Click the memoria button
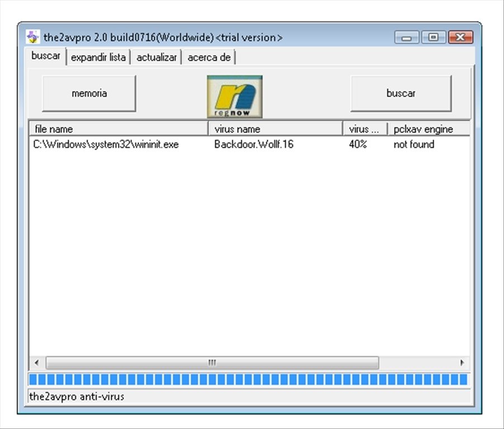Image resolution: width=504 pixels, height=429 pixels. coord(89,93)
